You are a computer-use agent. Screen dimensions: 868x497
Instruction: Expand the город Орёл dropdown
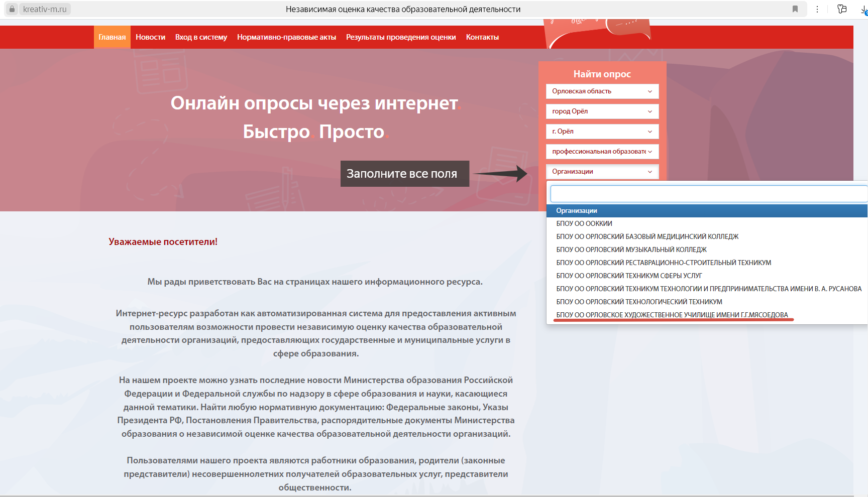click(x=602, y=111)
